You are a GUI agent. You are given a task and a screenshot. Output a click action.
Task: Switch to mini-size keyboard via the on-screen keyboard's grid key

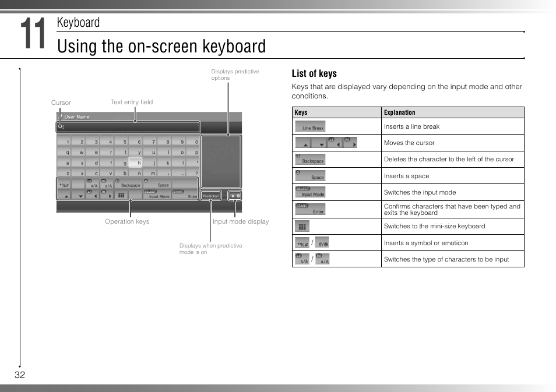121,195
